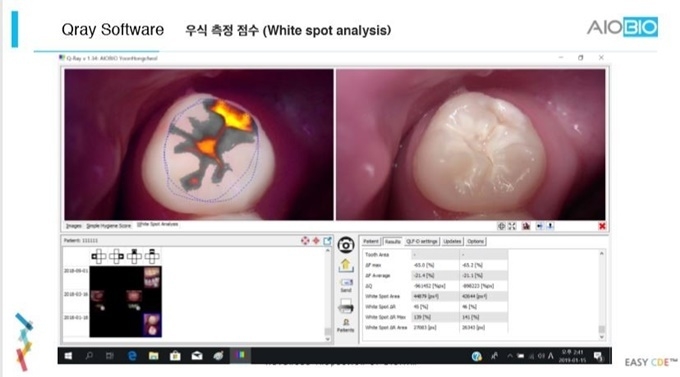Open the Simple Hygiene Score tab
Screen dimensions: 680x377
coord(108,226)
